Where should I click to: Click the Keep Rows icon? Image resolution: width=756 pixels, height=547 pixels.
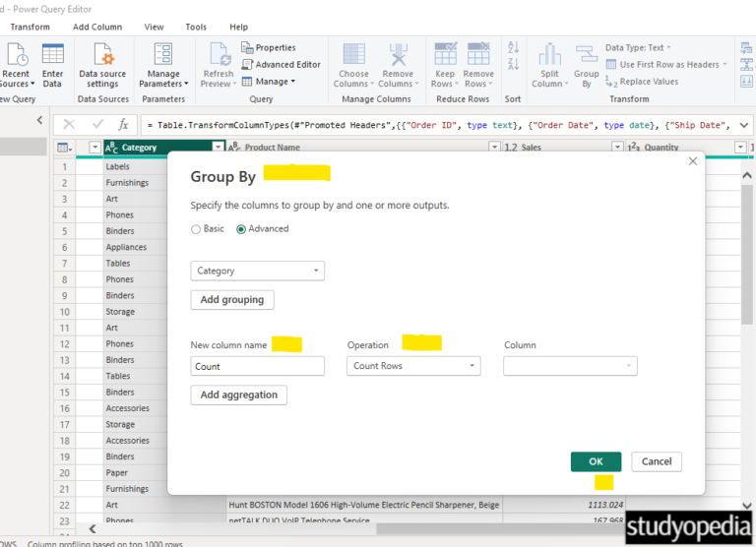[x=445, y=53]
